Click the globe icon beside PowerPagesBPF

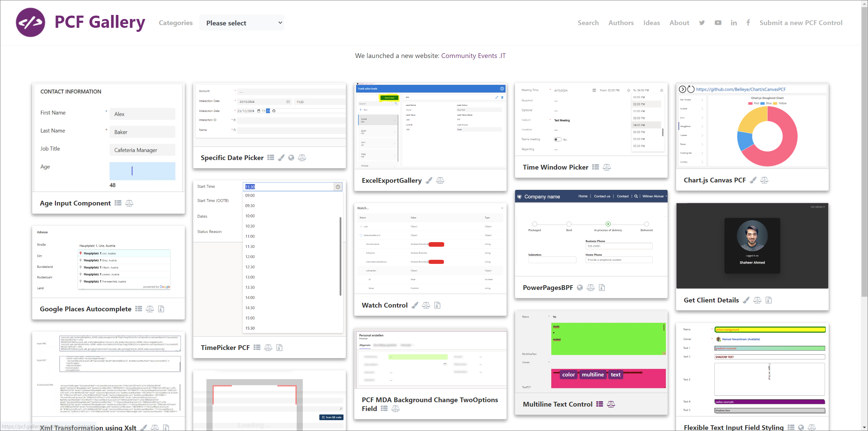[580, 287]
